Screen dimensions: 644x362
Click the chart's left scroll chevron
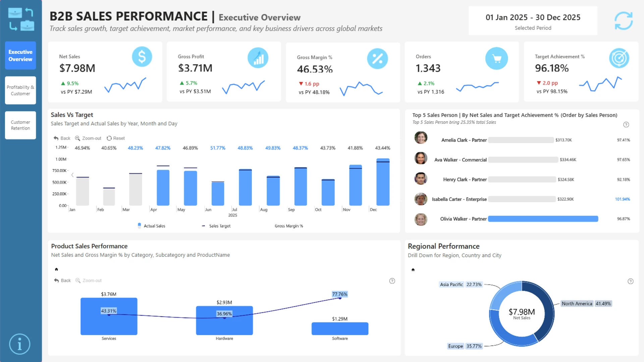(72, 175)
